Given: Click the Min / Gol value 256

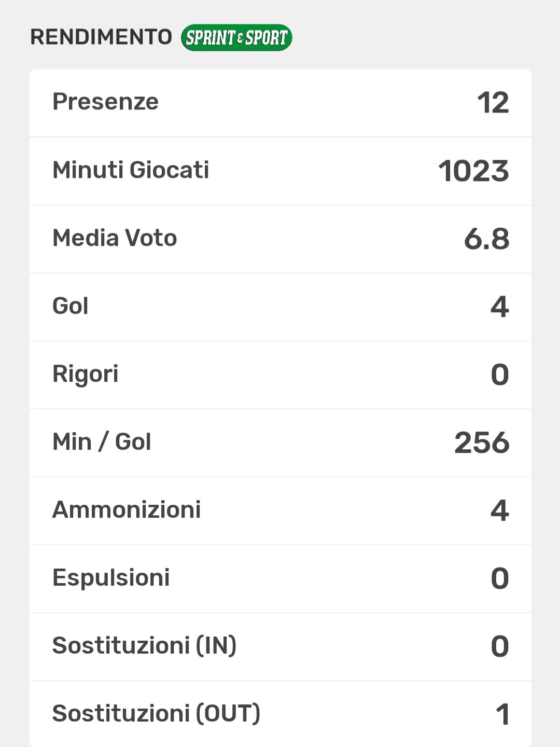Looking at the screenshot, I should pyautogui.click(x=482, y=443).
